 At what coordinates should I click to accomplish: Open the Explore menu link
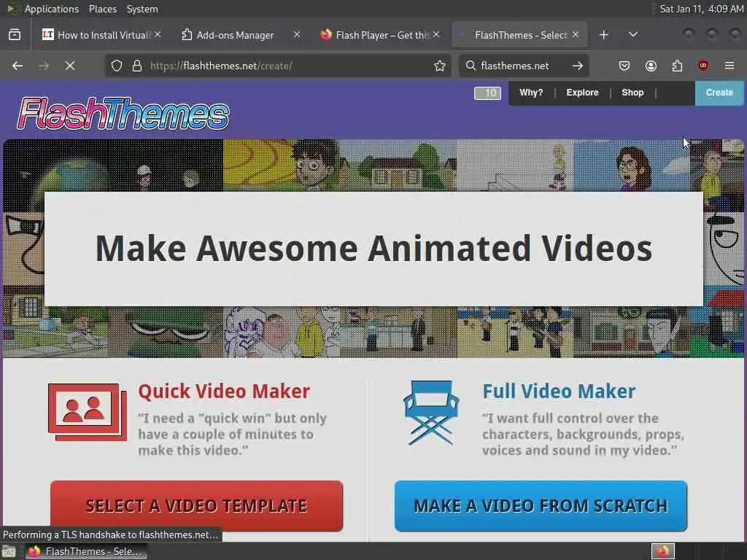[x=582, y=93]
